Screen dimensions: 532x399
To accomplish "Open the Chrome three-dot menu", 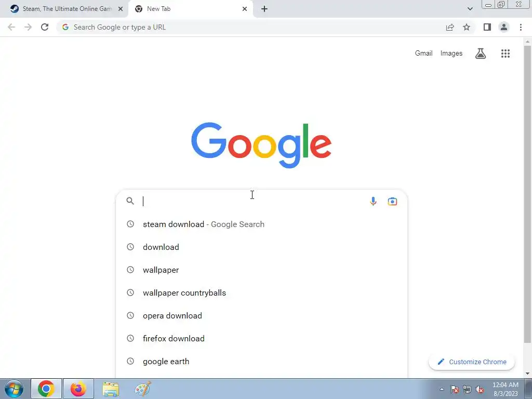I will point(521,27).
